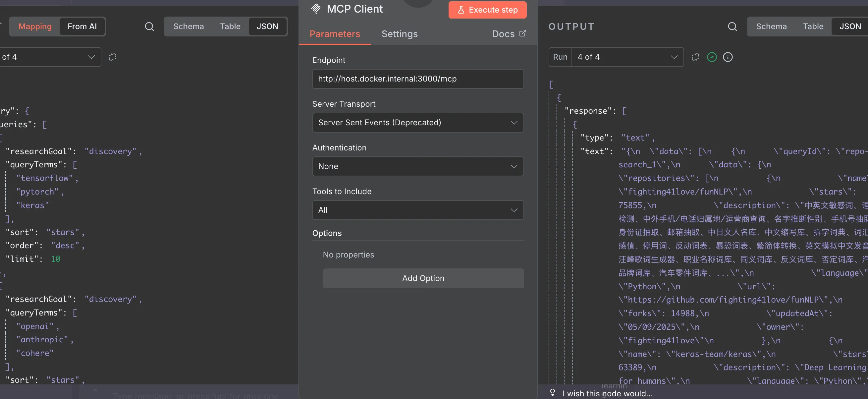Open the Docs external link

(509, 34)
